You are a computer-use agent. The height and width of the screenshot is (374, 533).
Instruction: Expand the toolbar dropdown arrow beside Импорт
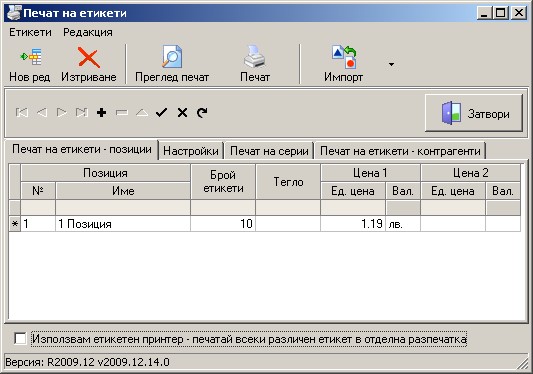(391, 64)
